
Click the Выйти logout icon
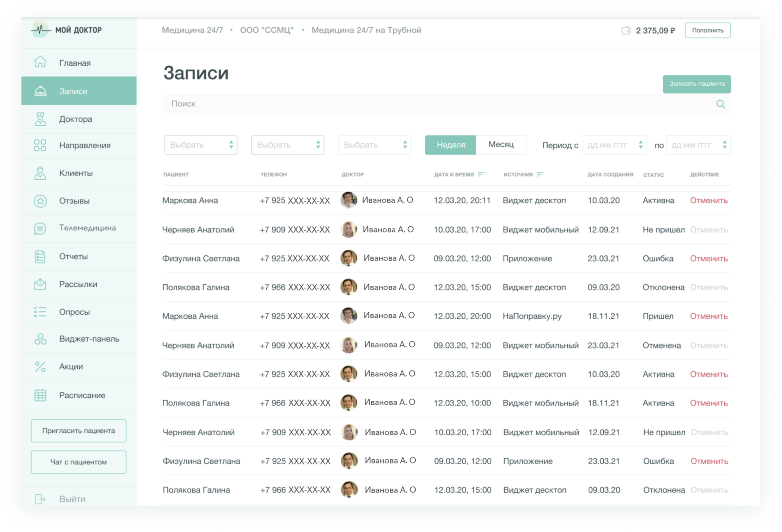click(x=40, y=499)
